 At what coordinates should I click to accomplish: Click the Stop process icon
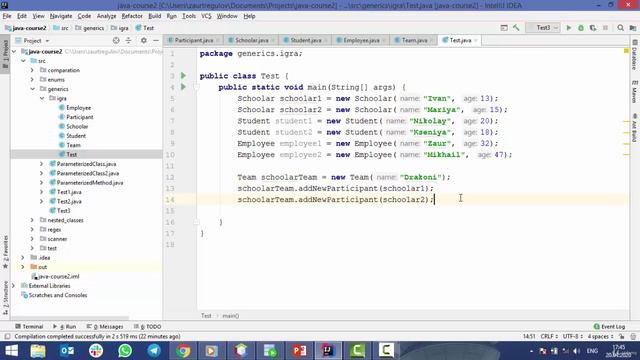(605, 28)
